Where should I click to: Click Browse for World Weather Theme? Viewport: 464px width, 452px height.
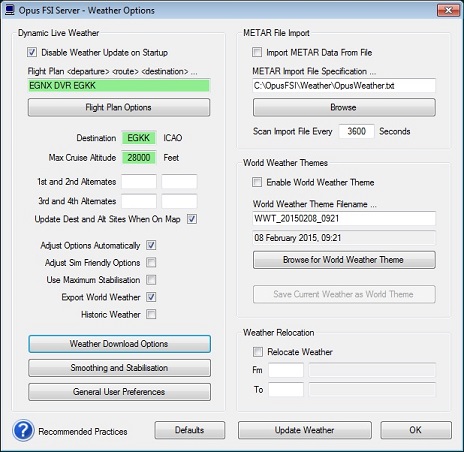[x=344, y=260]
